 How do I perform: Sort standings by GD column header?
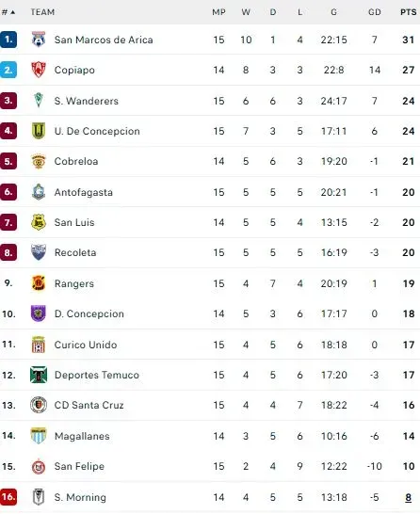(375, 12)
